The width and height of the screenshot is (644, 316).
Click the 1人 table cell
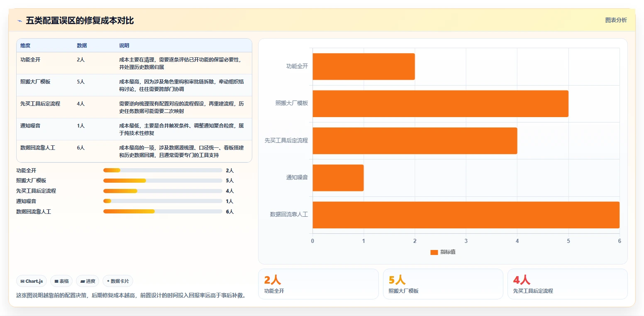tap(81, 125)
